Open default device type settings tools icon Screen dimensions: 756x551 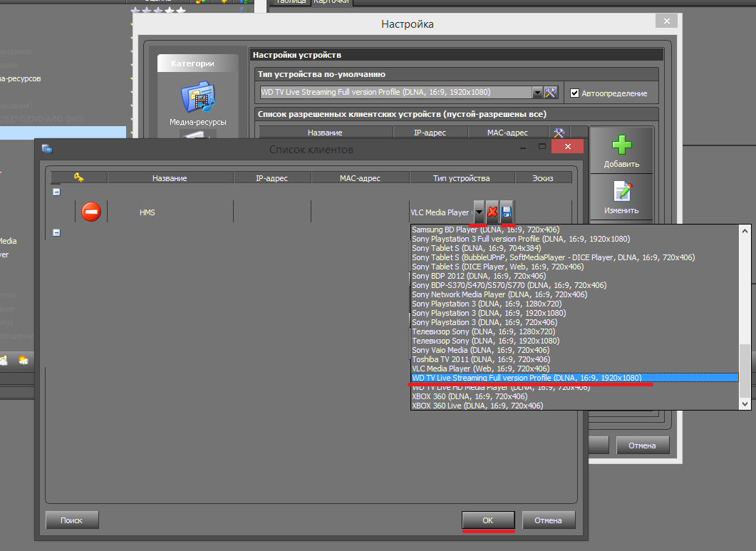pyautogui.click(x=551, y=93)
